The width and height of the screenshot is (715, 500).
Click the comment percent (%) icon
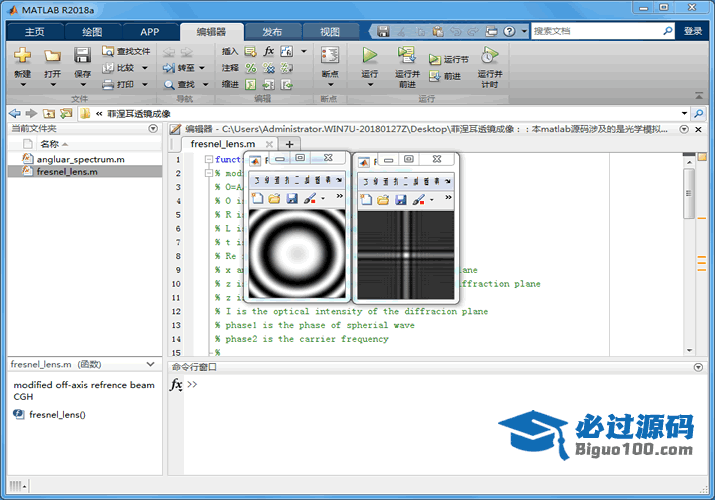pyautogui.click(x=250, y=68)
